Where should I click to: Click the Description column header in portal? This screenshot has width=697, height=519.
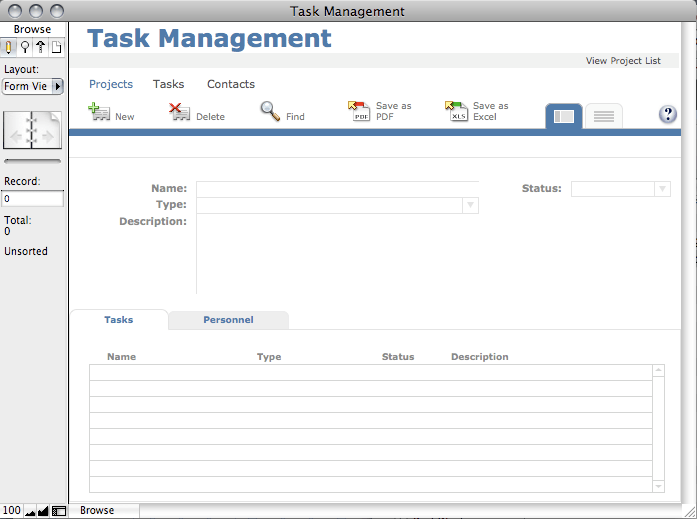point(480,356)
